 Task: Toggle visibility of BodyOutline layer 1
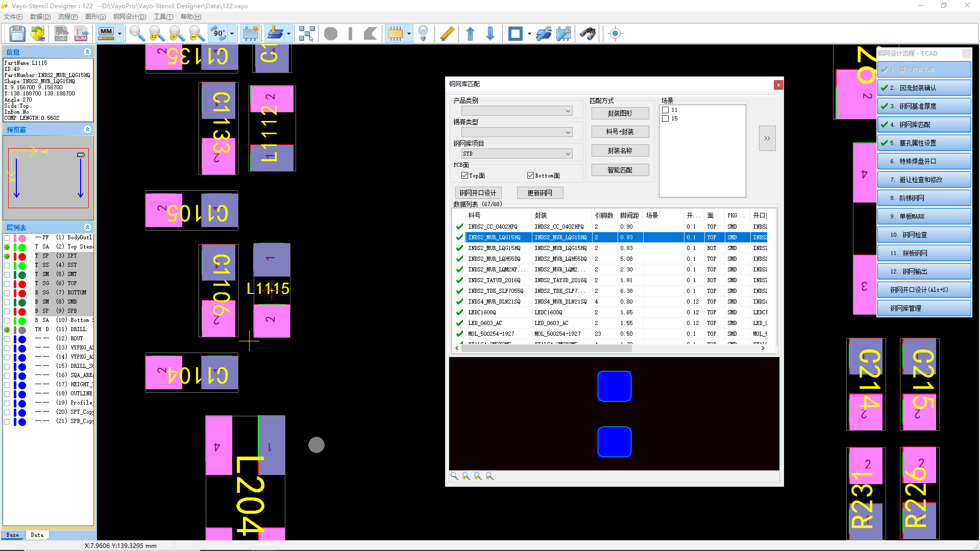point(7,238)
